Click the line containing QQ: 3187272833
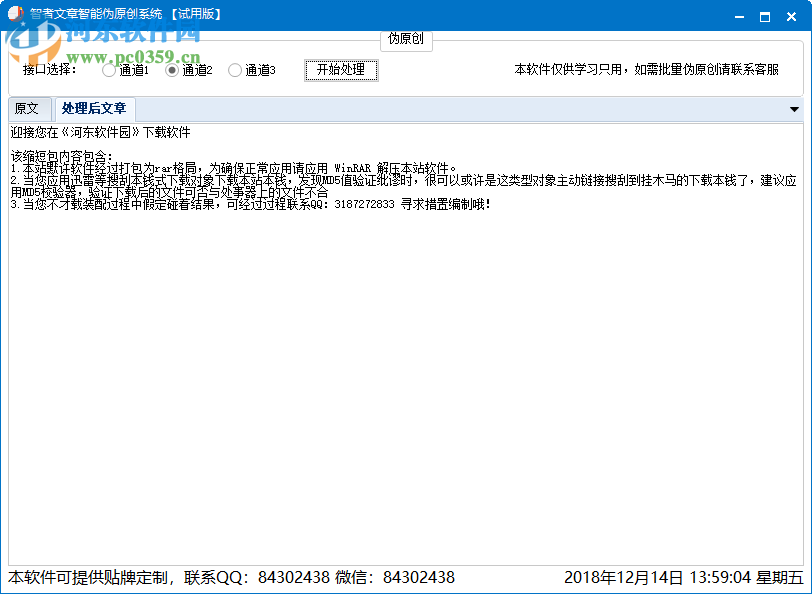Viewport: 812px width, 594px height. click(x=251, y=205)
